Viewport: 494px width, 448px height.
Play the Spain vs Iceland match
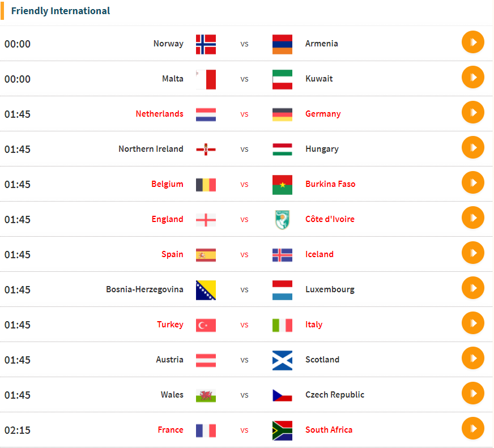pos(472,253)
